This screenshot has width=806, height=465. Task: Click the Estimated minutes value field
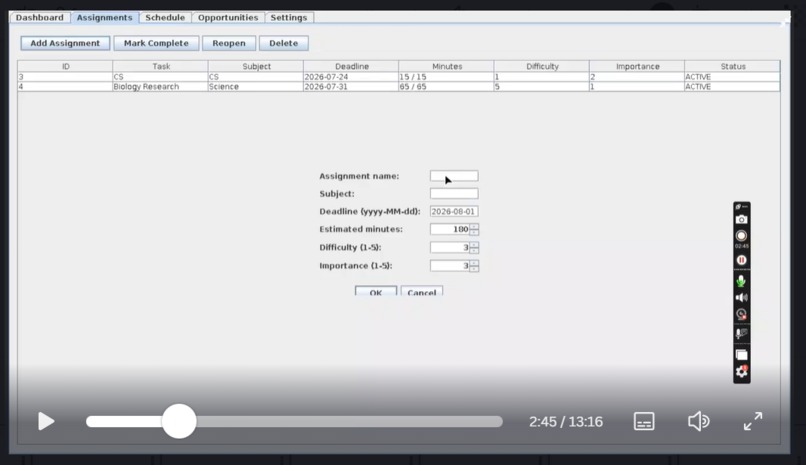450,229
